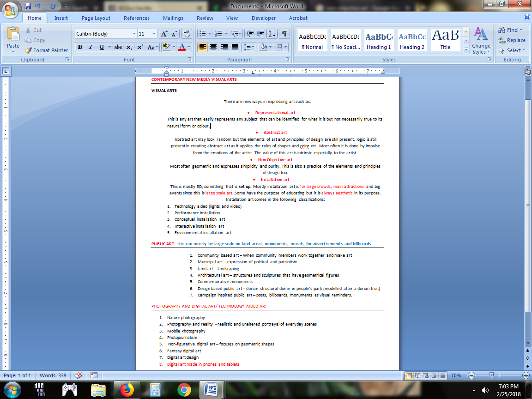Apply No Spacing style
This screenshot has width=532, height=399.
[346, 40]
